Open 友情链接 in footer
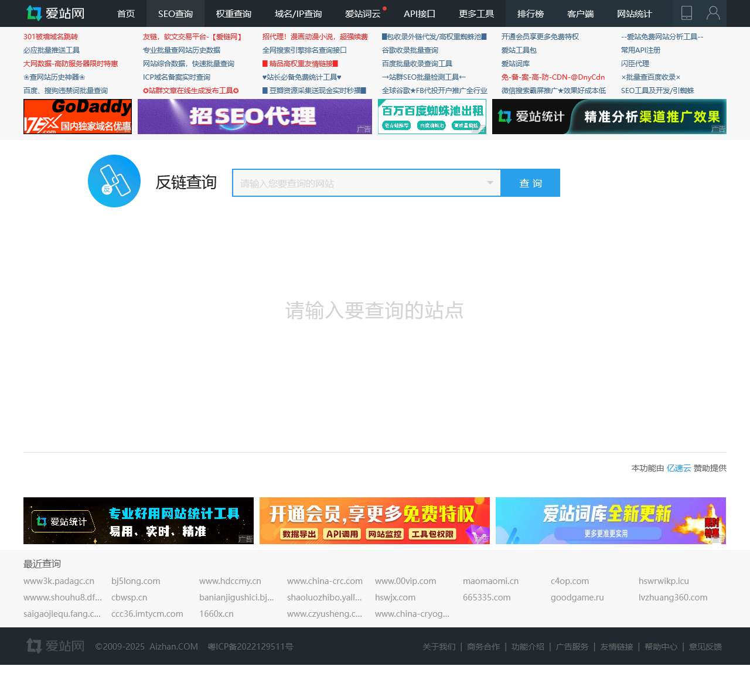This screenshot has height=700, width=750. click(617, 647)
